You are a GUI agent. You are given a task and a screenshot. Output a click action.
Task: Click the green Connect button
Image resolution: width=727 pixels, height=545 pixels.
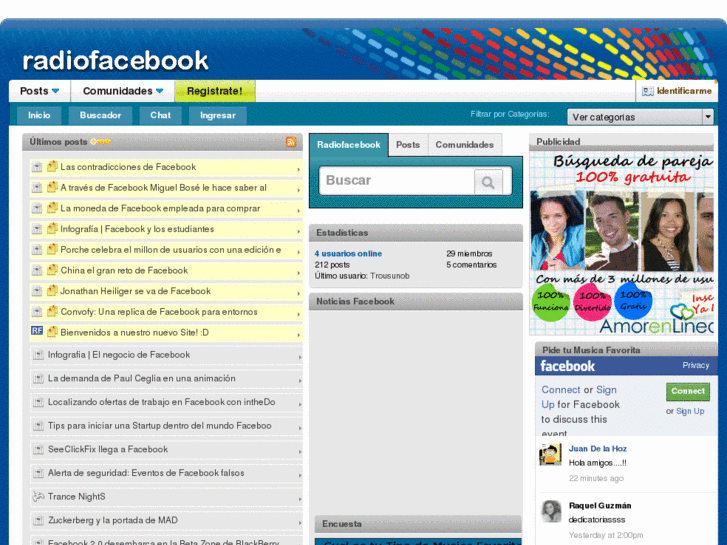tap(688, 391)
